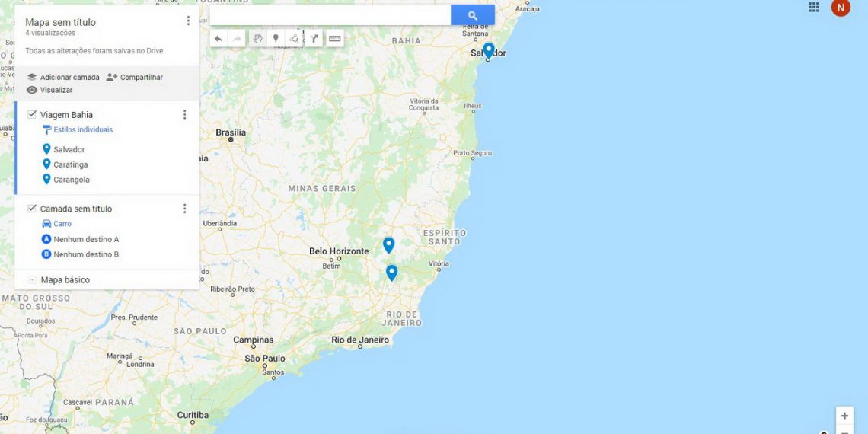This screenshot has width=868, height=434.
Task: Open the Google apps grid
Action: click(813, 7)
